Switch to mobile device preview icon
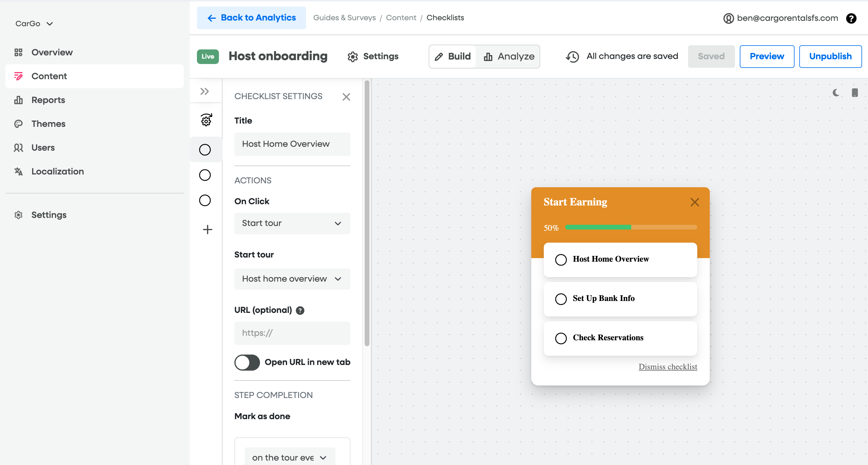The width and height of the screenshot is (868, 465). coord(855,93)
